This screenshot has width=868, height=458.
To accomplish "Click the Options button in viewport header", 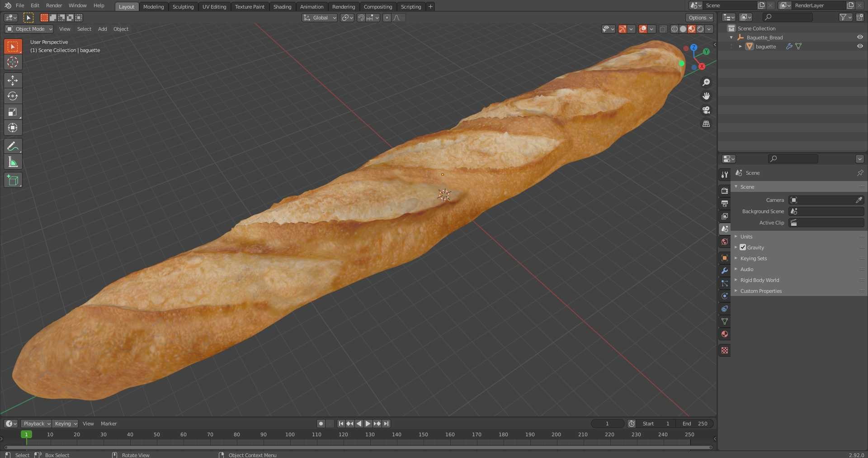I will point(700,18).
